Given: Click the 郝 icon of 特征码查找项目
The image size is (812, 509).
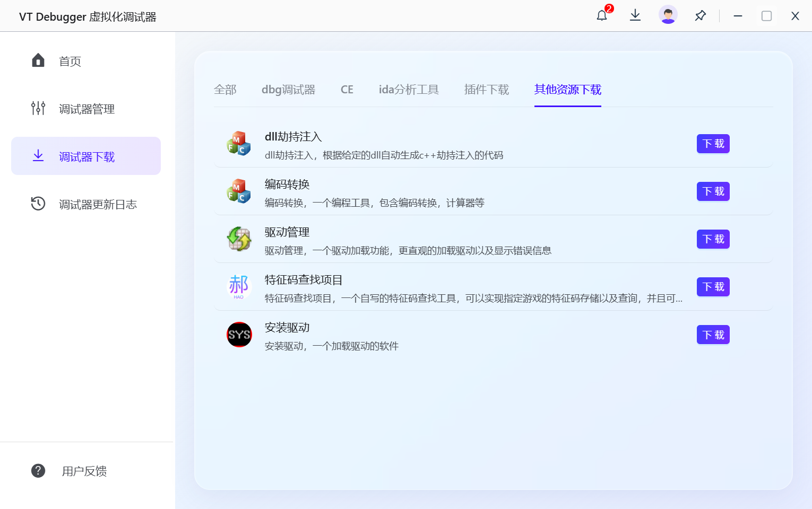Looking at the screenshot, I should pyautogui.click(x=239, y=286).
